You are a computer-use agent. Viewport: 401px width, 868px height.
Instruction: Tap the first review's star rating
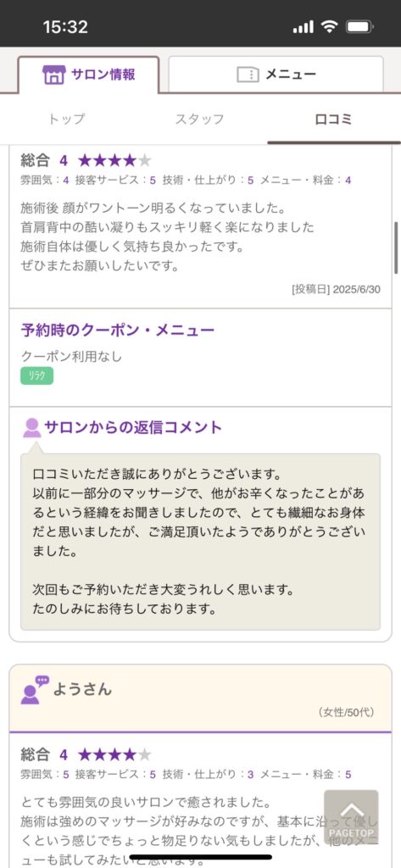point(114,160)
